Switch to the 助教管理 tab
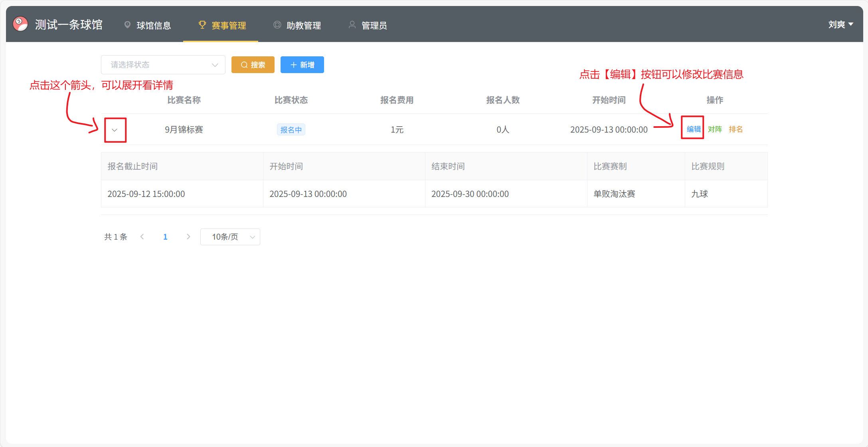 click(304, 26)
